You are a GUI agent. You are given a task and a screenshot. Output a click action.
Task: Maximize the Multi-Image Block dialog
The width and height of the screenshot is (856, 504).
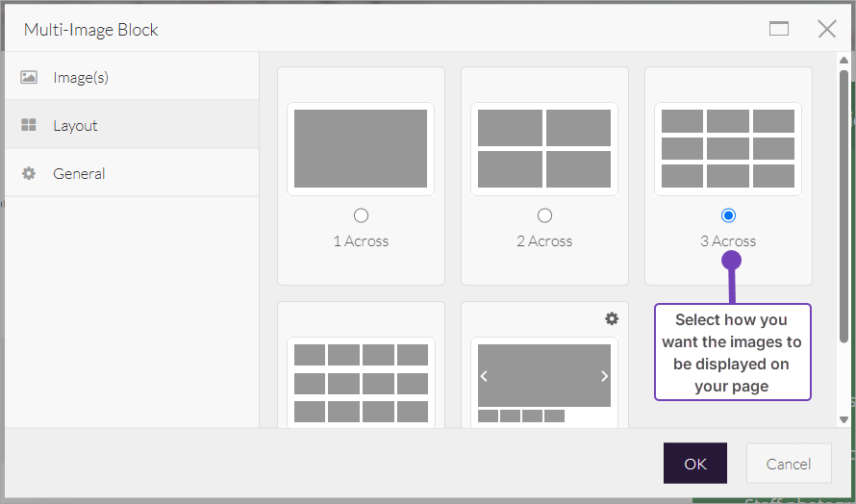click(779, 29)
